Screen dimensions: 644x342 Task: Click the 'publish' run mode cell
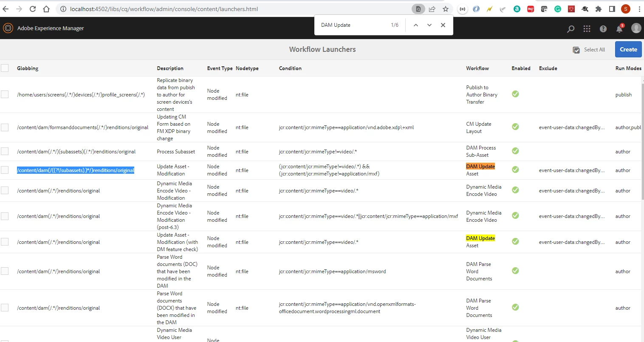click(623, 95)
